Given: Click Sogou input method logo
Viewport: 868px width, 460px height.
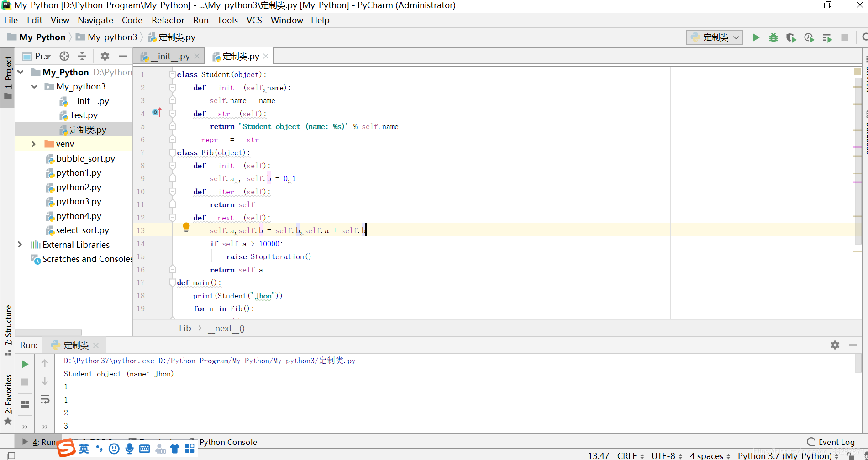Looking at the screenshot, I should [x=67, y=448].
